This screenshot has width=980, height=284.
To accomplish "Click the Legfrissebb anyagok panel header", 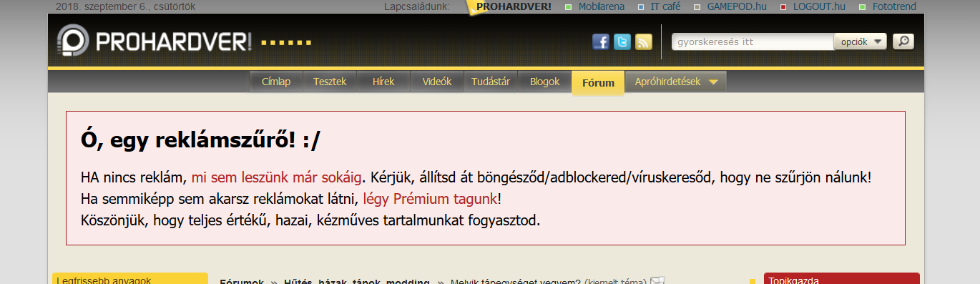I will tap(130, 279).
